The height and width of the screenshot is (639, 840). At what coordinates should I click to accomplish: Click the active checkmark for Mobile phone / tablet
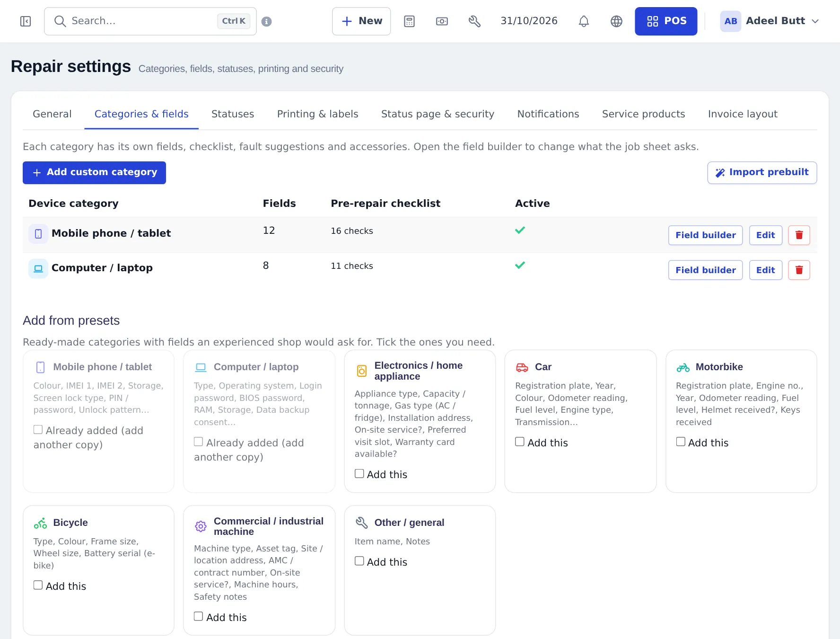click(x=520, y=231)
